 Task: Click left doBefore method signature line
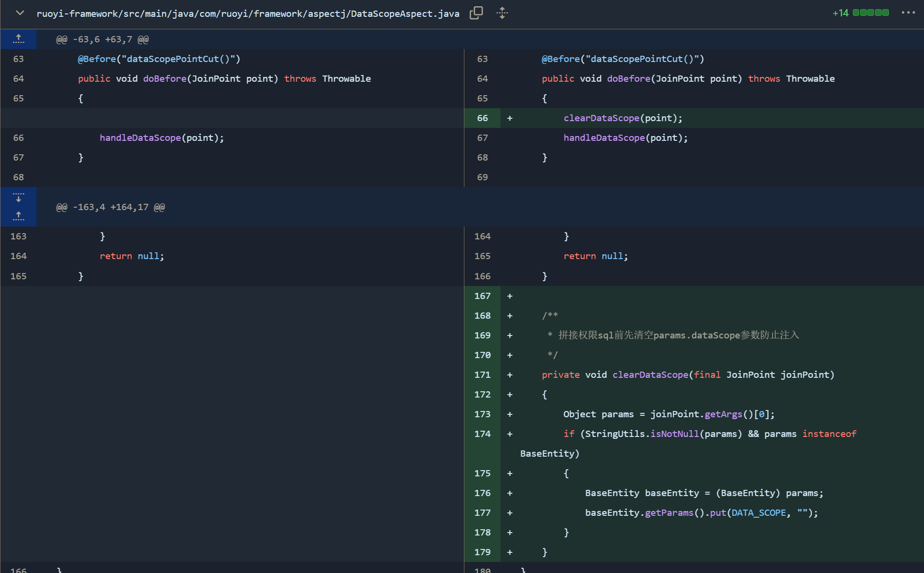point(225,78)
